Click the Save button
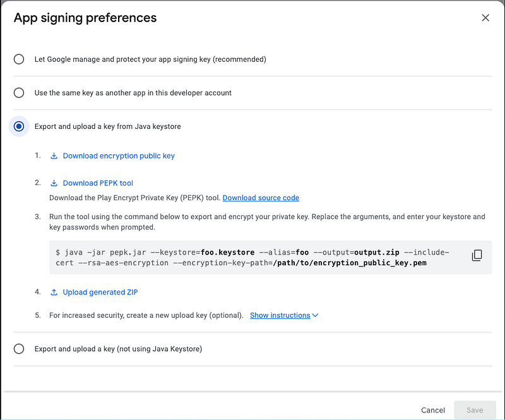The image size is (505, 420). tap(475, 410)
